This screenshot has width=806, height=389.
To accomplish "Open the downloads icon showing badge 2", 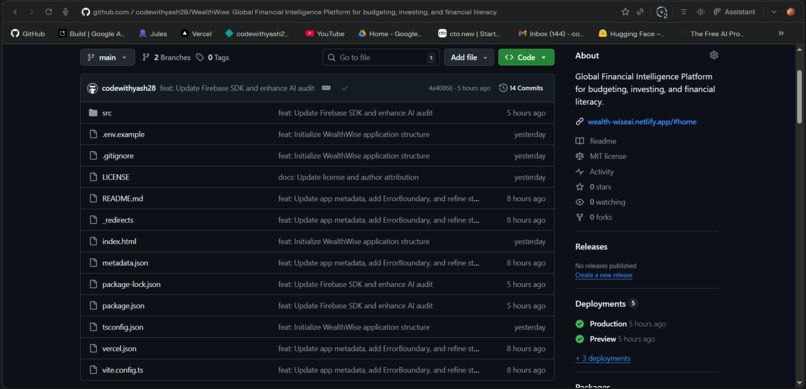I will tap(662, 12).
